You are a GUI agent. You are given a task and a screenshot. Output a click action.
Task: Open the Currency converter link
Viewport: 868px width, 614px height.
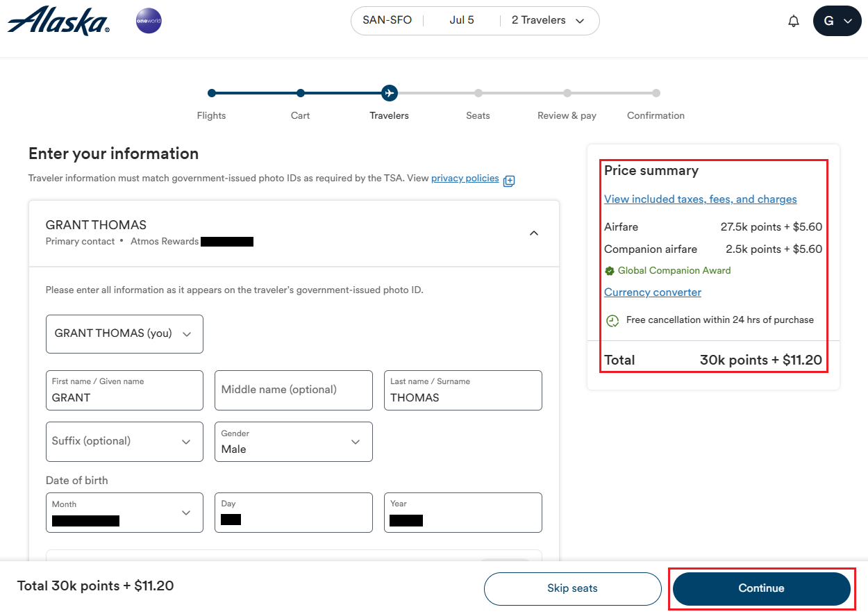(653, 292)
